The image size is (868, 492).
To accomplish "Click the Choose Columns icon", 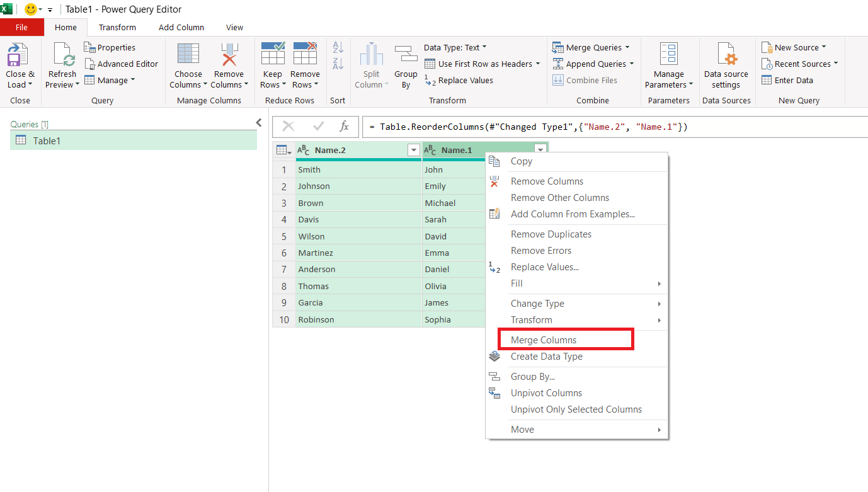I will click(x=188, y=54).
